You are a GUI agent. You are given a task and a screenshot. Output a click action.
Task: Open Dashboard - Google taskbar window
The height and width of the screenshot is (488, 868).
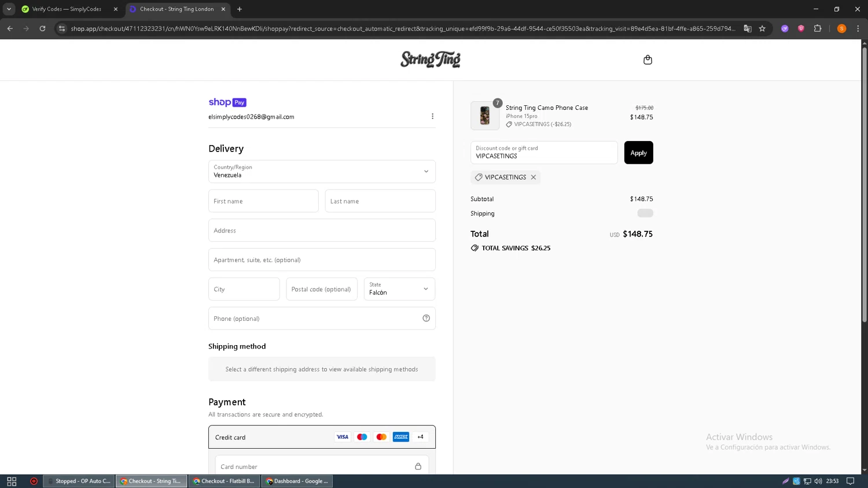(x=297, y=481)
